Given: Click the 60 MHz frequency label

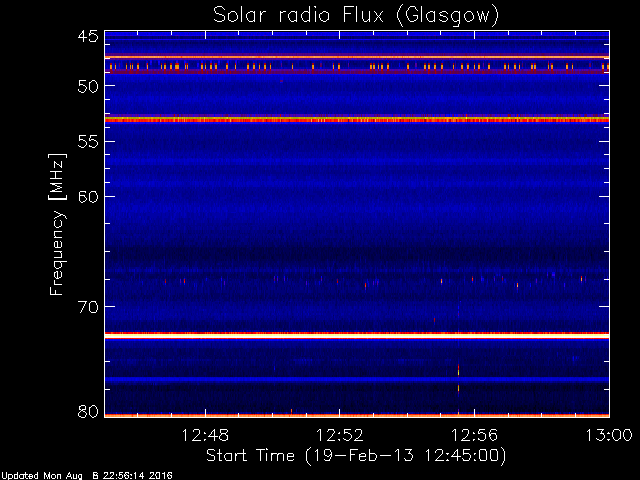Looking at the screenshot, I should coord(88,197).
